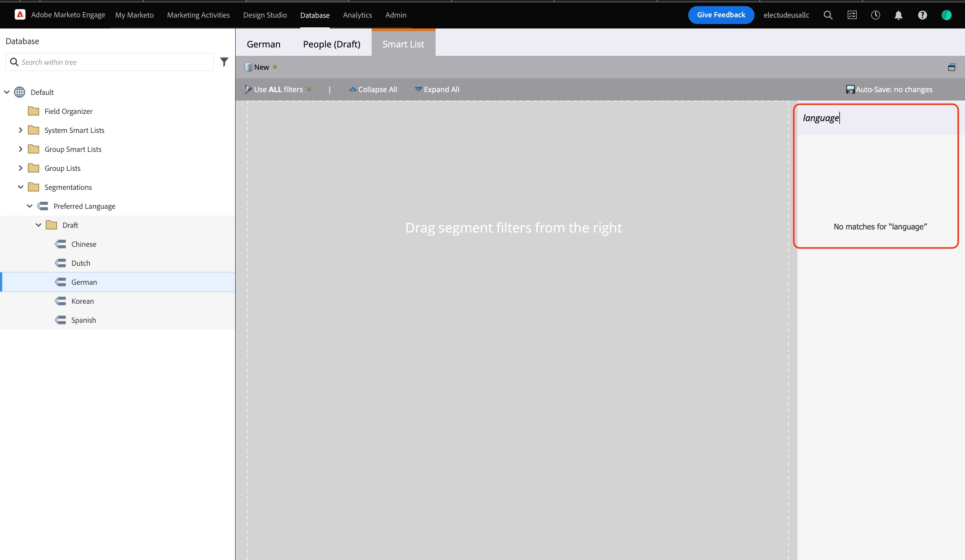Click the help question mark icon
Viewport: 965px width, 560px height.
tap(922, 15)
